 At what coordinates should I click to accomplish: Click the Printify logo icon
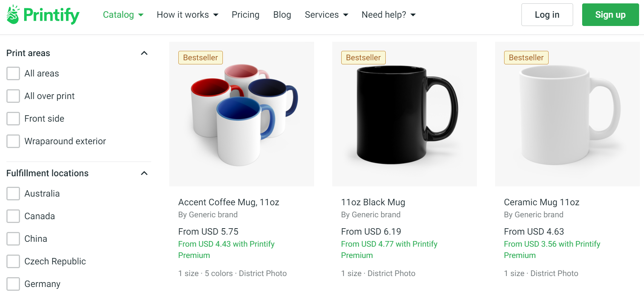pos(12,14)
